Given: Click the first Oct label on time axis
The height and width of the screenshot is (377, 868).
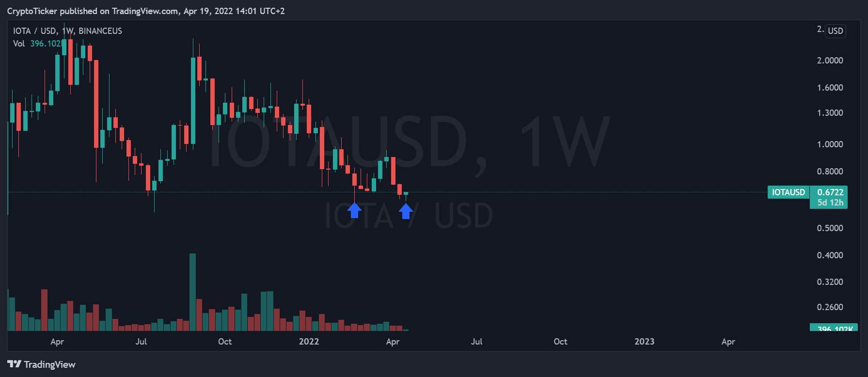Looking at the screenshot, I should (225, 342).
